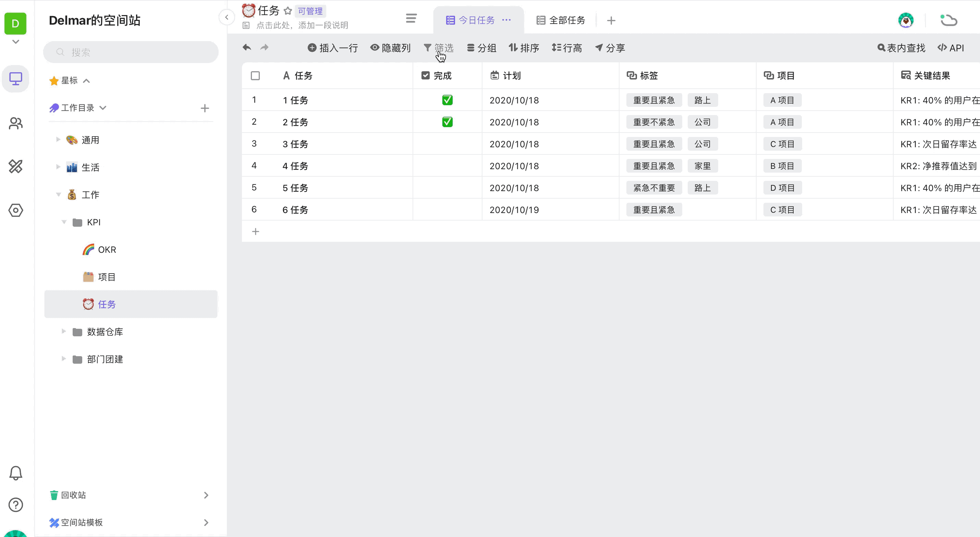Viewport: 980px width, 537px height.
Task: Open the contacts people icon in sidebar
Action: (x=16, y=123)
